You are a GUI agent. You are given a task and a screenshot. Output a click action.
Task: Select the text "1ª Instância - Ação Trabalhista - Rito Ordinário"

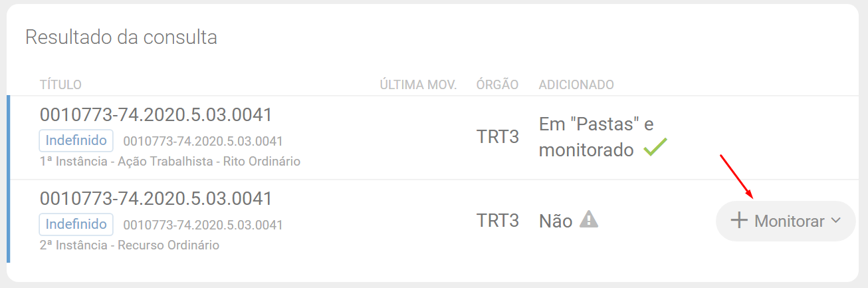[x=170, y=162]
